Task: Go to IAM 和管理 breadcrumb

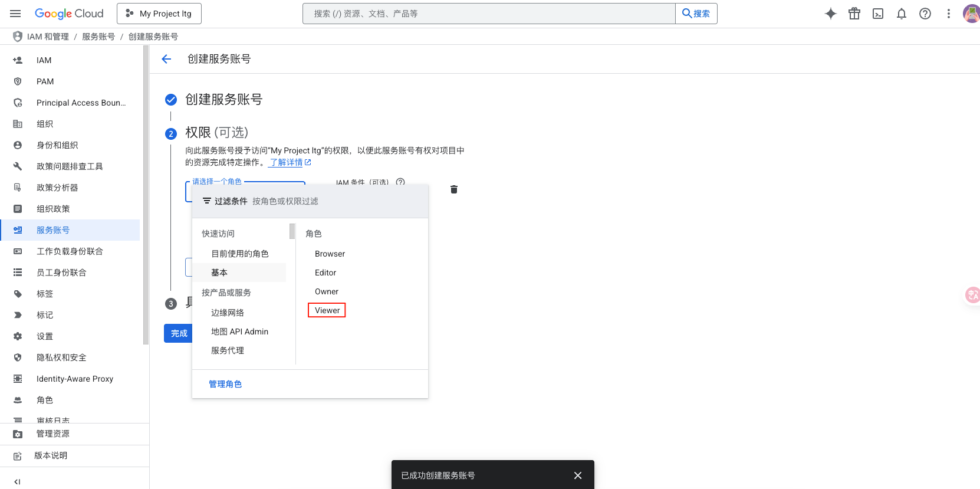Action: pyautogui.click(x=48, y=37)
